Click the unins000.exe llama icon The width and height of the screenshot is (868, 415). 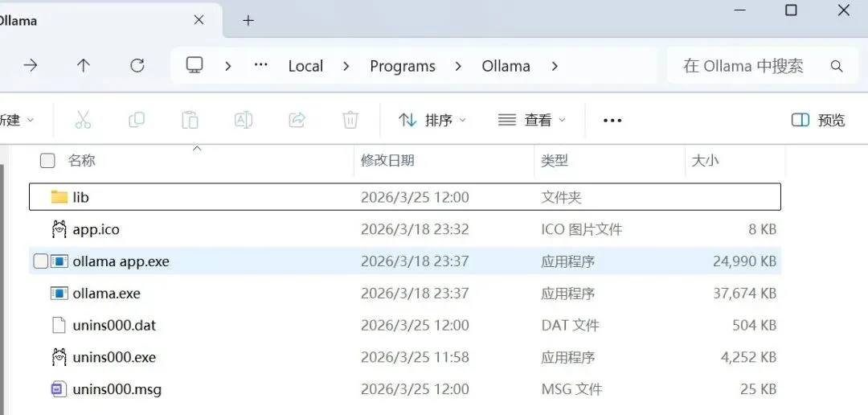click(x=59, y=357)
